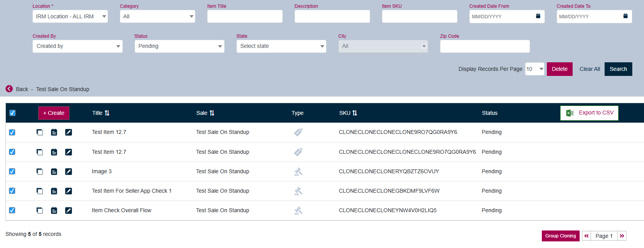Uncheck the Image 3 row checkbox
The height and width of the screenshot is (248, 644).
(x=12, y=171)
